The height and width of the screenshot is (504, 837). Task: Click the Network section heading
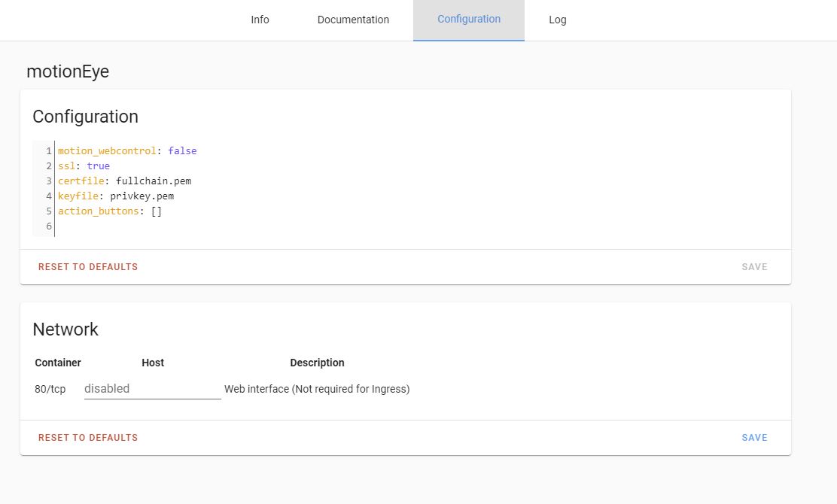(x=65, y=329)
